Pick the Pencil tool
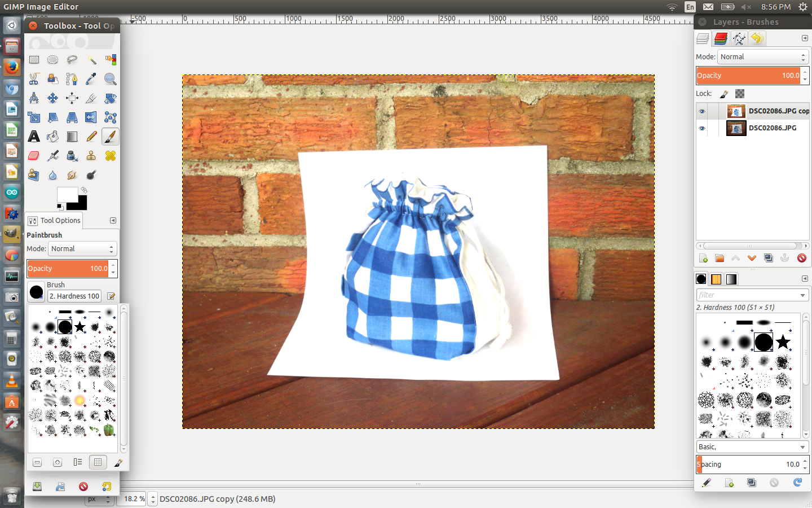 (91, 137)
